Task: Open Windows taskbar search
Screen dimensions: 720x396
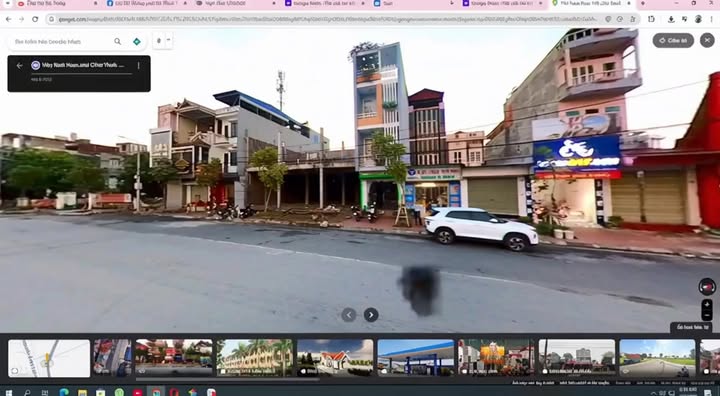Action: pyautogui.click(x=27, y=392)
